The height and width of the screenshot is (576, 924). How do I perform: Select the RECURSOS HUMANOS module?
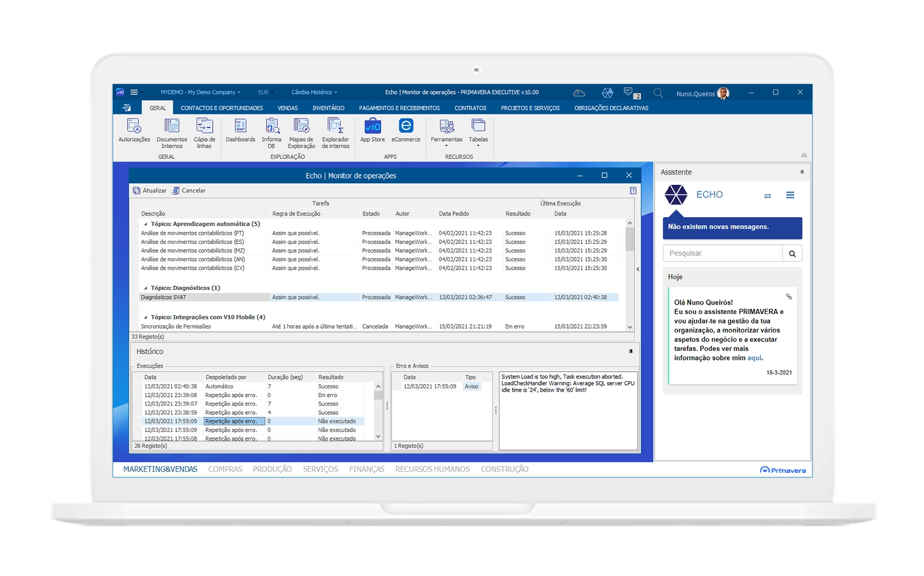pos(432,469)
